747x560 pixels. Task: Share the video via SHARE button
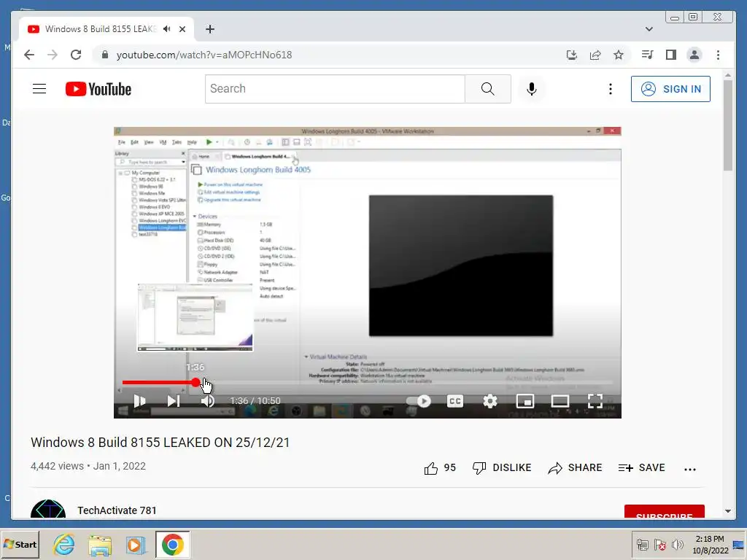(x=575, y=468)
